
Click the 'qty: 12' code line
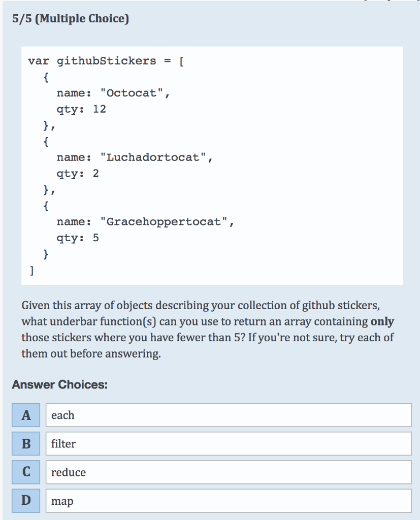tap(81, 109)
